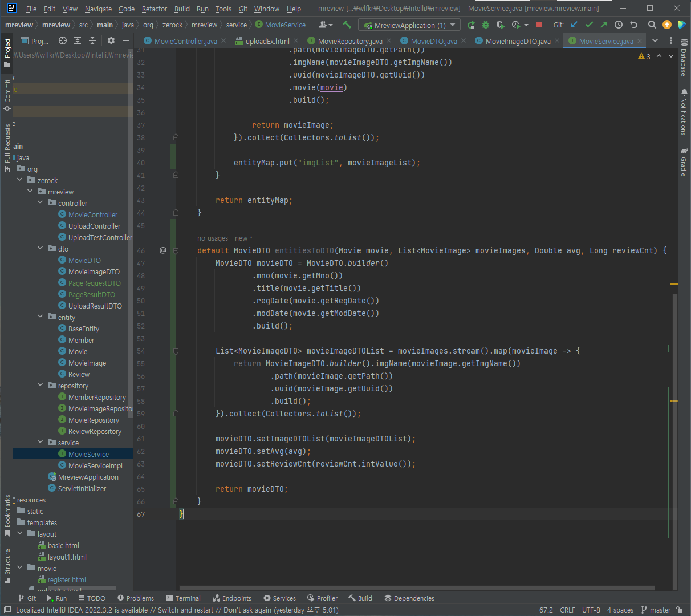Fold code block at line 46
Image resolution: width=691 pixels, height=616 pixels.
click(x=176, y=250)
